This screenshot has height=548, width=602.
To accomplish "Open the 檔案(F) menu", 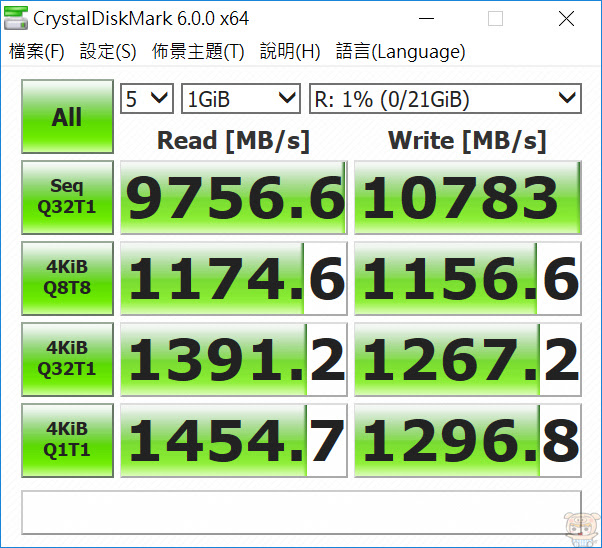I will pyautogui.click(x=37, y=51).
